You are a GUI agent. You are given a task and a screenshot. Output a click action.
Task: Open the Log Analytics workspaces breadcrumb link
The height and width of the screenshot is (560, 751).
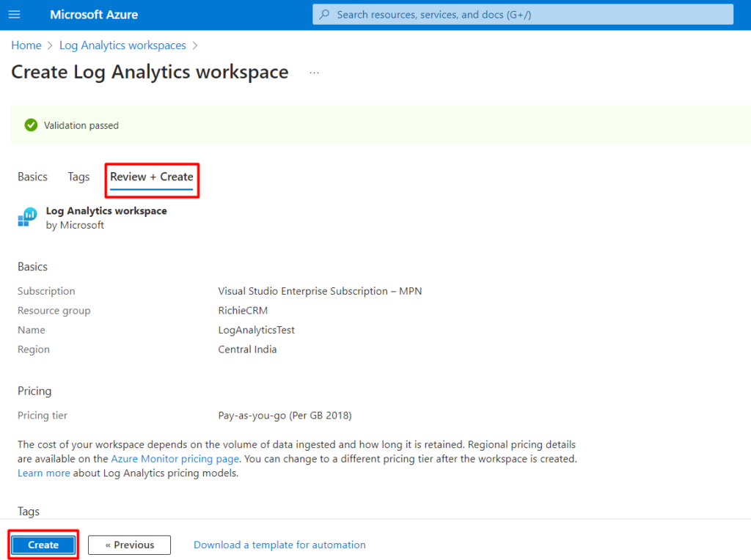122,45
